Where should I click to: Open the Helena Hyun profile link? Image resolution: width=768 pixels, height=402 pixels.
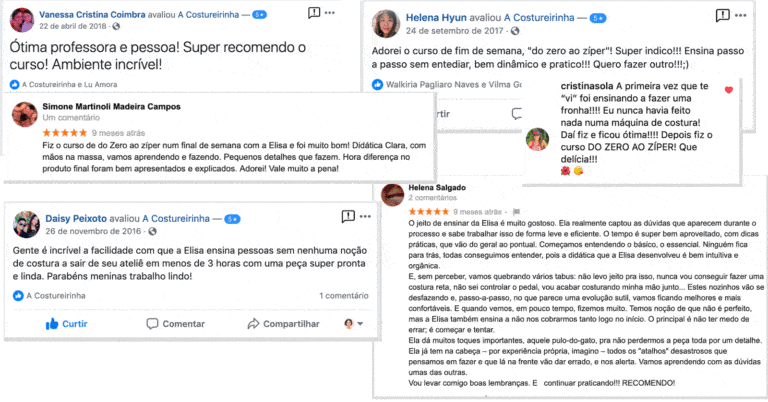(436, 18)
